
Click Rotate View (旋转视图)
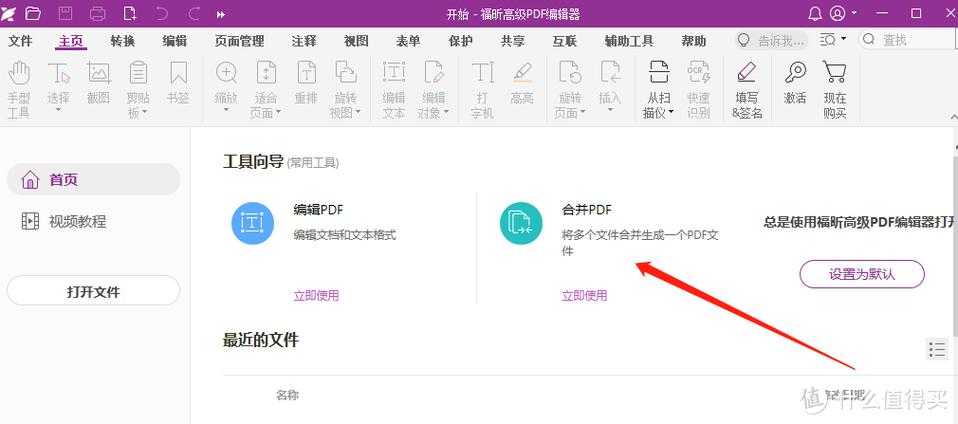(346, 89)
